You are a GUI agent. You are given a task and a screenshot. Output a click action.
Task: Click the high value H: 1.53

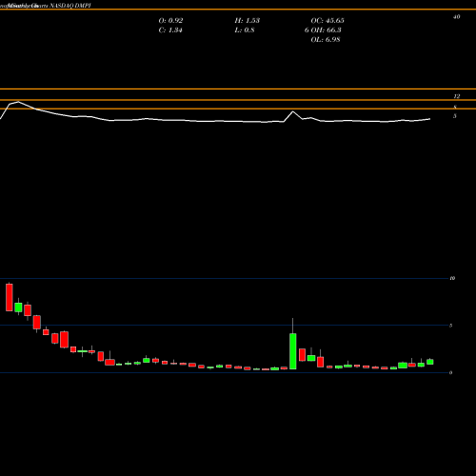coord(248,21)
